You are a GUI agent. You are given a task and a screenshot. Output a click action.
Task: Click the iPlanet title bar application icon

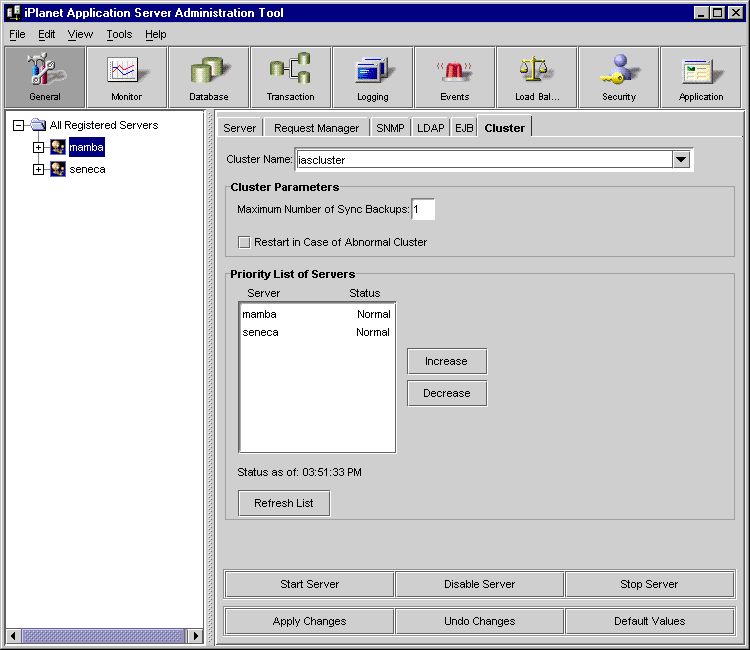(13, 12)
